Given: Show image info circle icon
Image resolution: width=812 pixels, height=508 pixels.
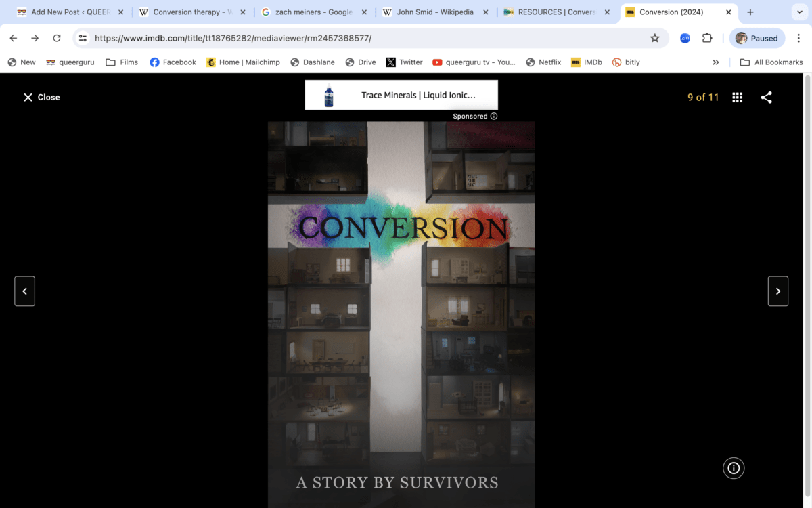Looking at the screenshot, I should (x=734, y=468).
